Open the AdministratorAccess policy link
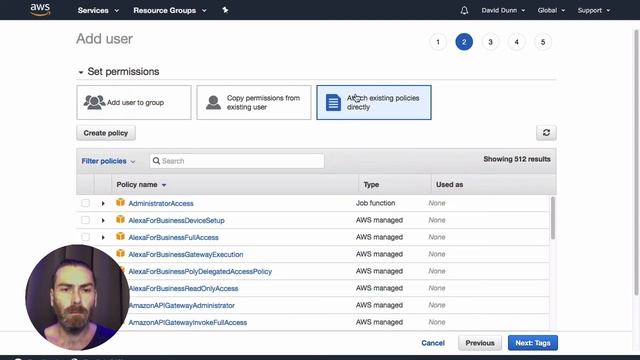 161,203
